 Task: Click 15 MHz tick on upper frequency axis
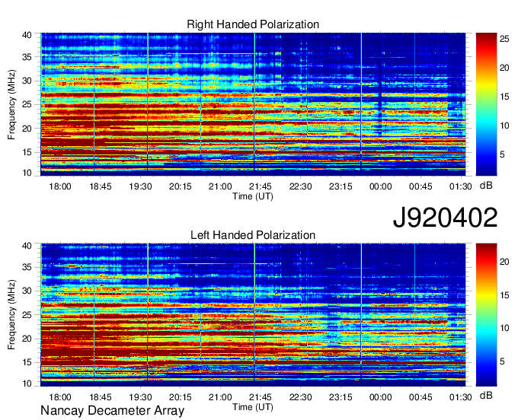coord(27,152)
